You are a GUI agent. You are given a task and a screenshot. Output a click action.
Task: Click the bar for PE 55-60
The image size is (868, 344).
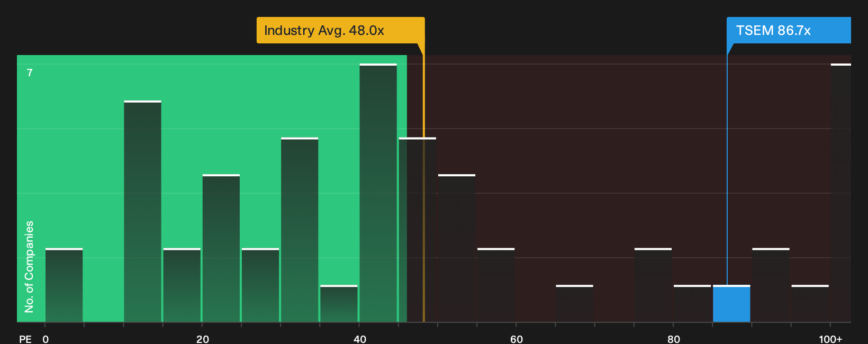click(x=496, y=285)
